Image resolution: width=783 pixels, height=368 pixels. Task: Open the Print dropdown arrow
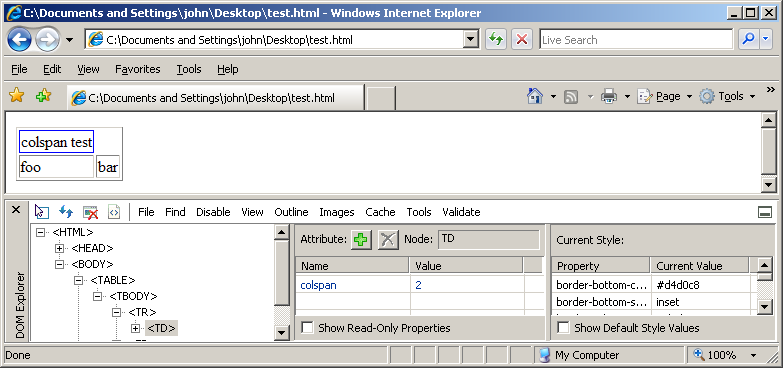[627, 96]
